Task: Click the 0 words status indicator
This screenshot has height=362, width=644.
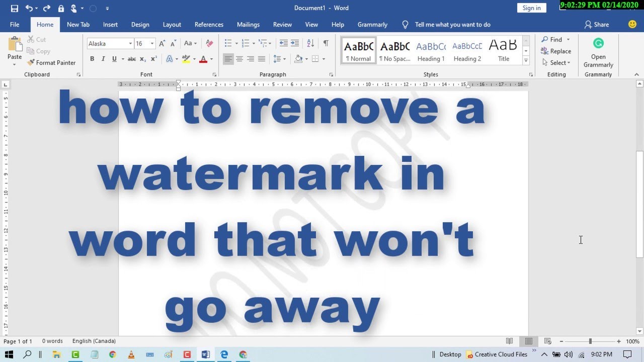Action: pyautogui.click(x=52, y=341)
